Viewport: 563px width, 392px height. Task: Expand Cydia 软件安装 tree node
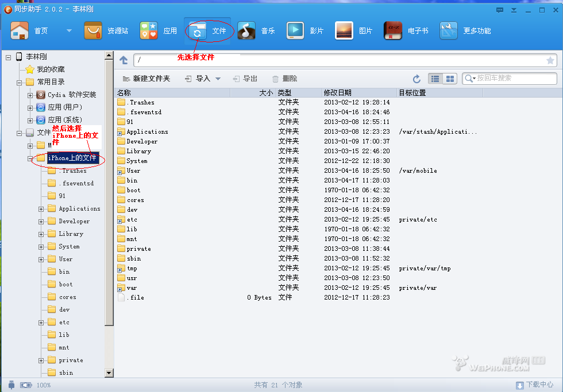[30, 95]
